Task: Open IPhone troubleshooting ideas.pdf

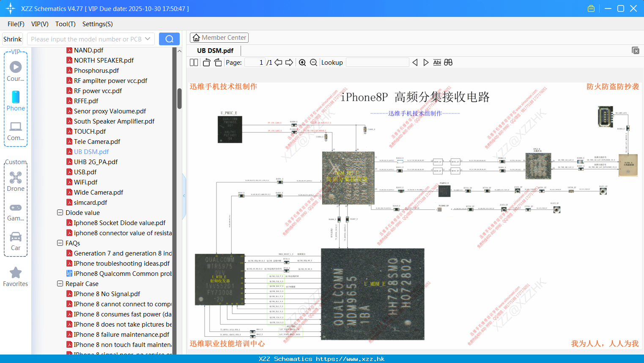Action: (x=122, y=263)
